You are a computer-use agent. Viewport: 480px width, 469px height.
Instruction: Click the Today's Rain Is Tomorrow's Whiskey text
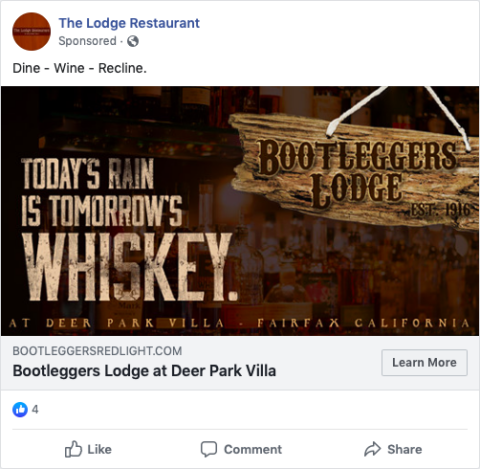(x=128, y=230)
